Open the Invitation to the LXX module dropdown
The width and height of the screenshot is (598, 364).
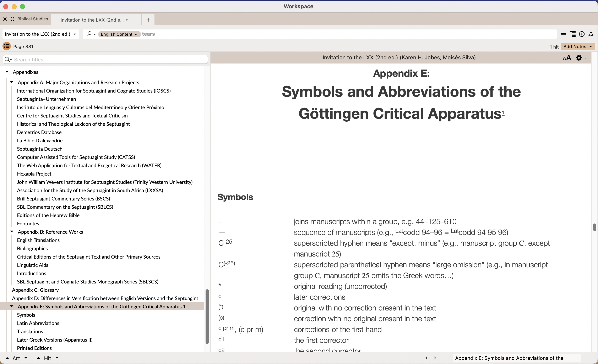tap(40, 34)
